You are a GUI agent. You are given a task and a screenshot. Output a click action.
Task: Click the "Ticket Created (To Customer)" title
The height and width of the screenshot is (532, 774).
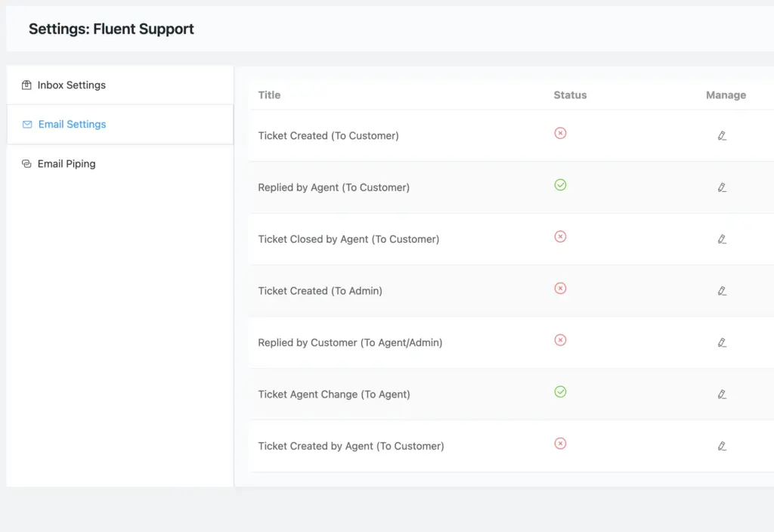coord(328,136)
